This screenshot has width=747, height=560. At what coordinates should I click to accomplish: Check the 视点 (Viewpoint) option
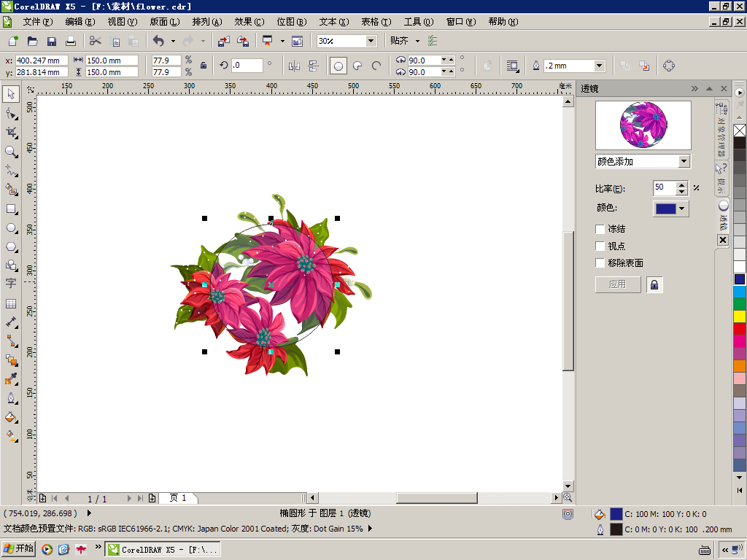(600, 246)
